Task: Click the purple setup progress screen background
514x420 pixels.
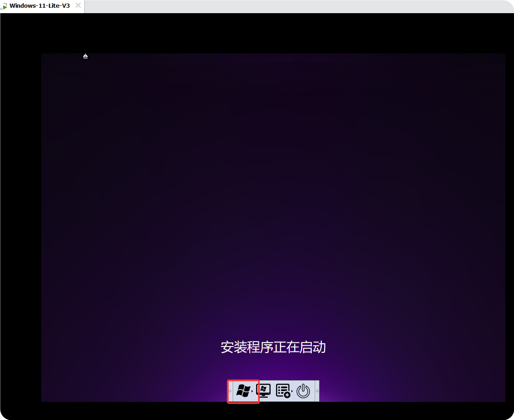Action: (272, 204)
